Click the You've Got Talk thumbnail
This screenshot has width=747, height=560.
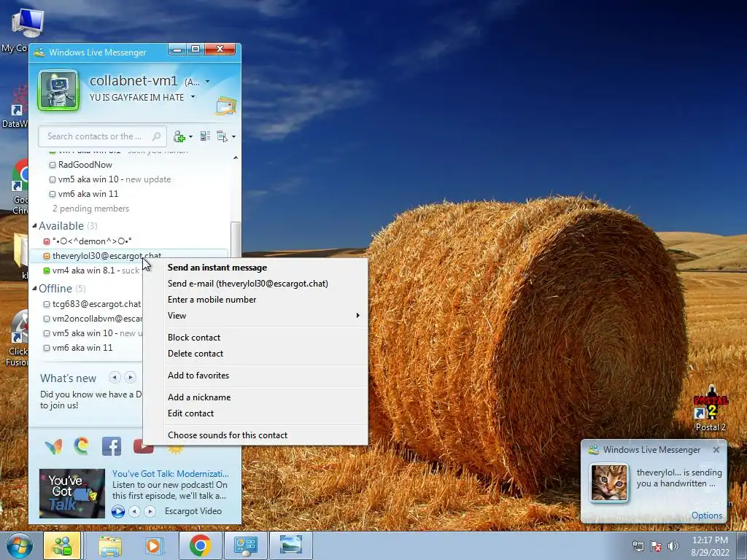click(72, 494)
